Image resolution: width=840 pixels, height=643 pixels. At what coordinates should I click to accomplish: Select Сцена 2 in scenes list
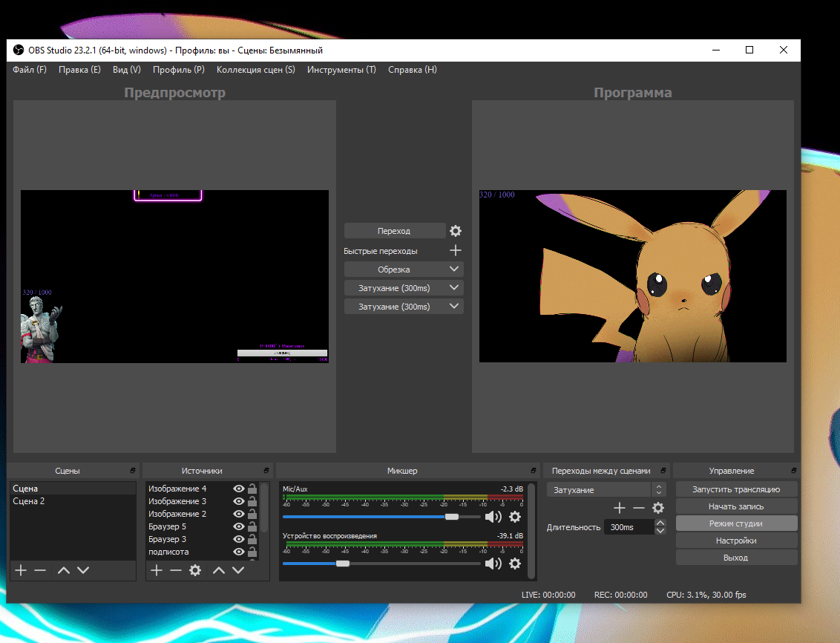[73, 501]
